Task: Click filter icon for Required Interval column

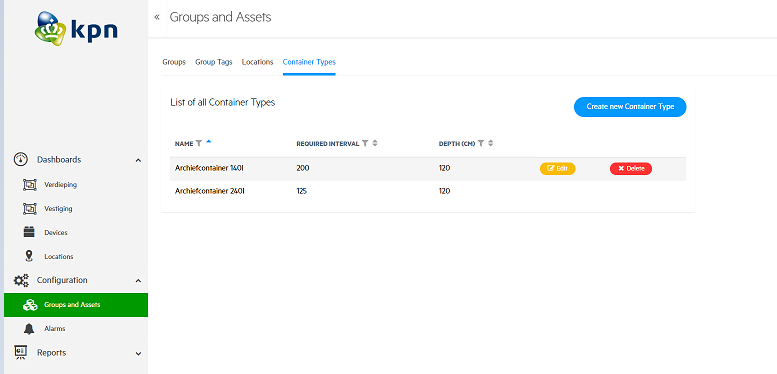Action: (365, 144)
